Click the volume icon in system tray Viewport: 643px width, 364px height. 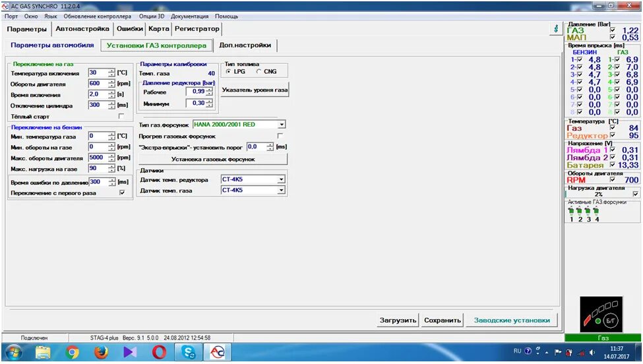[x=592, y=352]
